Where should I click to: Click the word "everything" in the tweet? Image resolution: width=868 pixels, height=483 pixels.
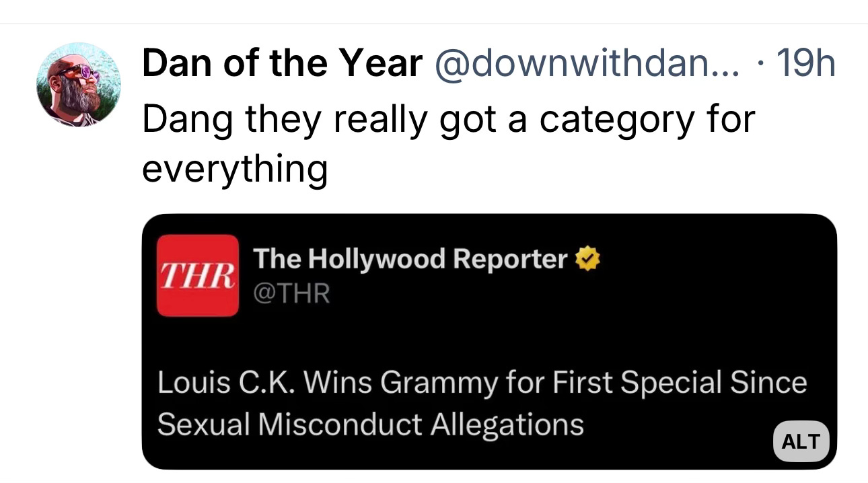[x=235, y=168]
